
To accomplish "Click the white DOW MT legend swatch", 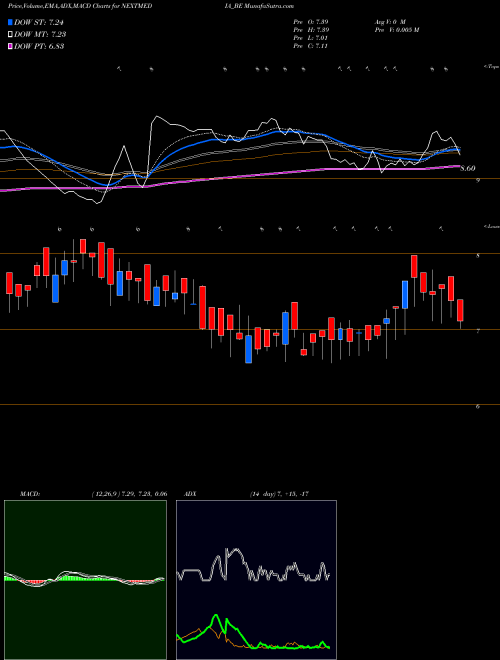I will [10, 34].
